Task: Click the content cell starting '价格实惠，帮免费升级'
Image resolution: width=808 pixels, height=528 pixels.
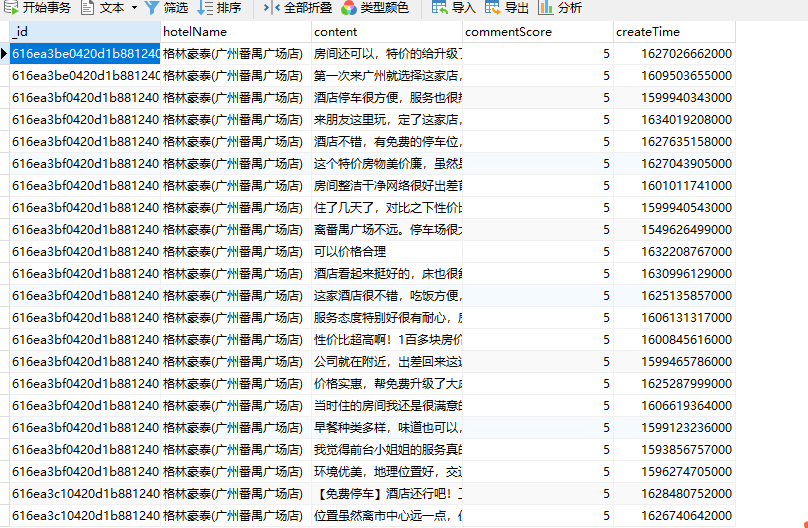Action: tap(387, 384)
